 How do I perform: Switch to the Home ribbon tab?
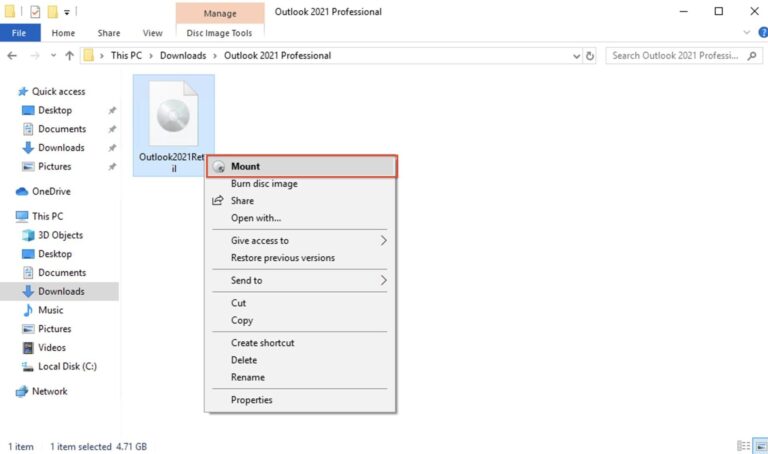[63, 33]
